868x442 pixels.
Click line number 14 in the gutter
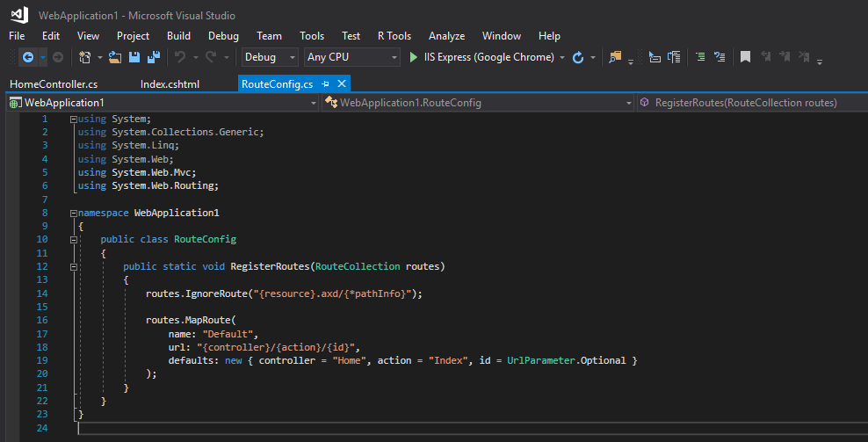(42, 293)
